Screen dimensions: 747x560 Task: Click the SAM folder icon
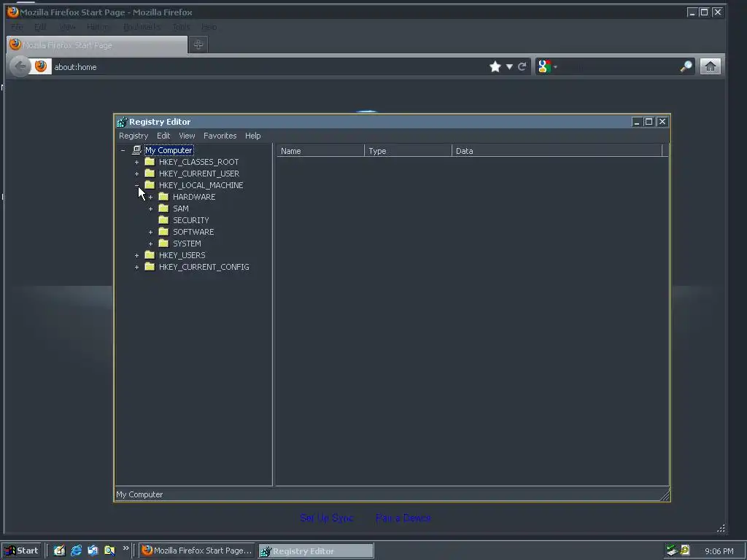(163, 208)
